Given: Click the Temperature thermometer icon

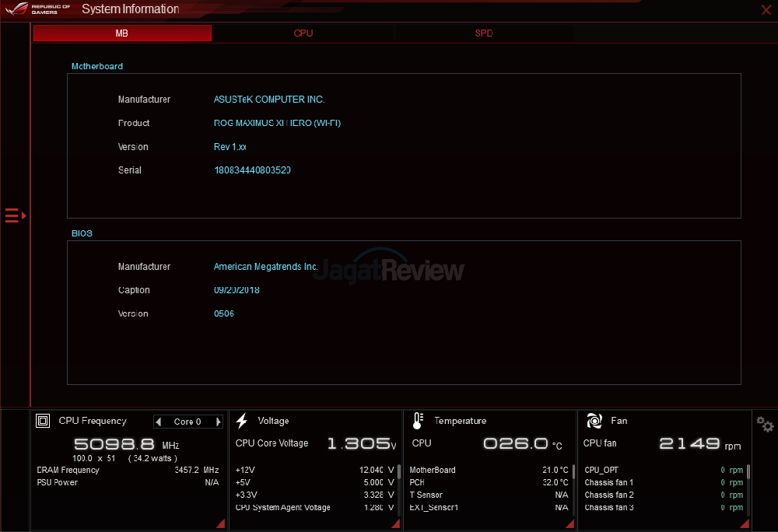Looking at the screenshot, I should (x=418, y=421).
